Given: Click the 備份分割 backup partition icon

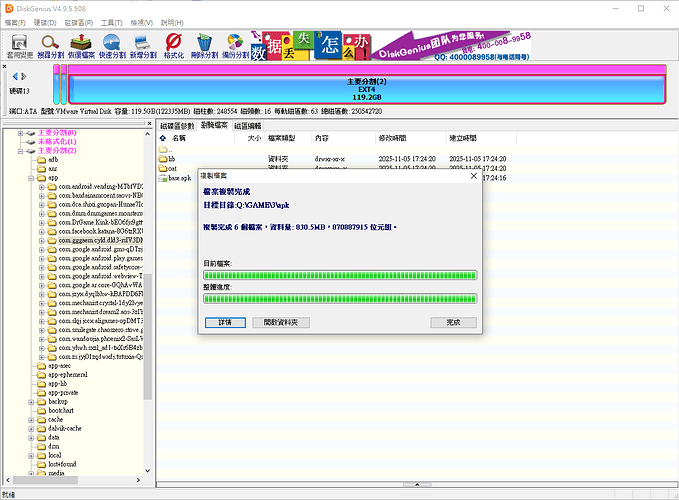Looking at the screenshot, I should (x=235, y=43).
